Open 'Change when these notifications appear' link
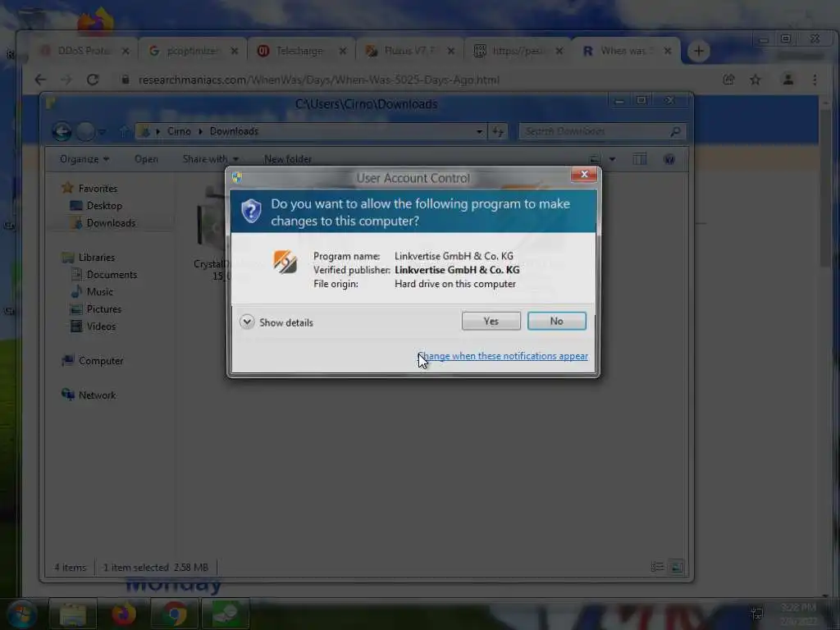 (503, 356)
